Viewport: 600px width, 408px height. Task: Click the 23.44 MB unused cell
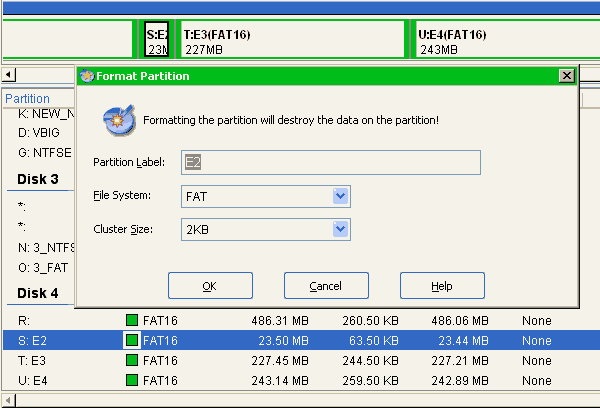click(463, 341)
